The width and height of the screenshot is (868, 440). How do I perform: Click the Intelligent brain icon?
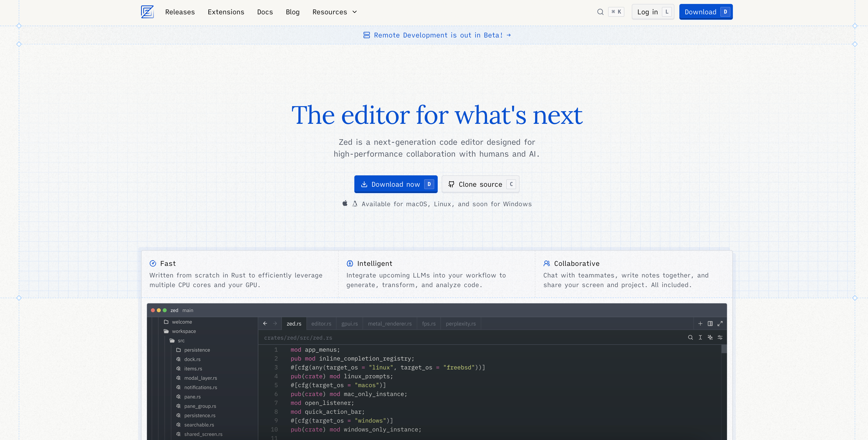pyautogui.click(x=350, y=263)
